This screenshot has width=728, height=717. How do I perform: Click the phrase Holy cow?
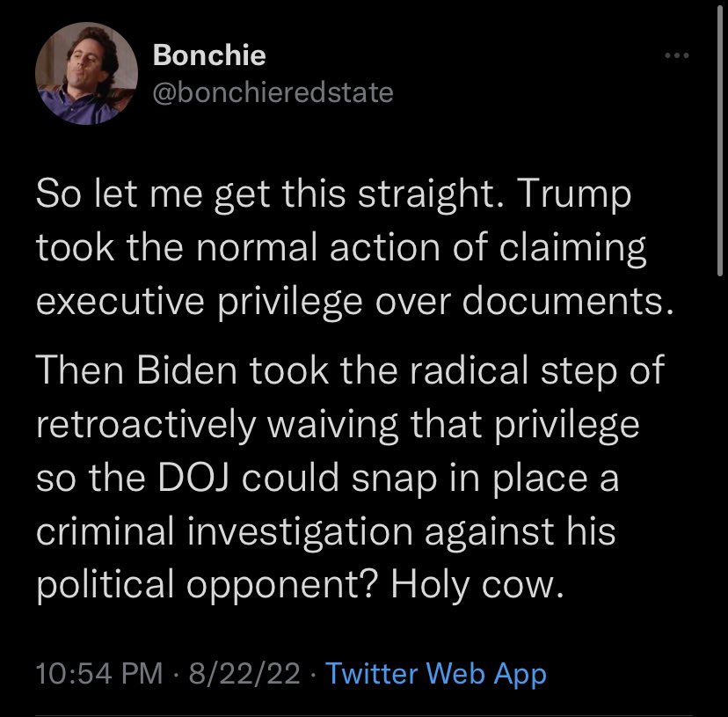[477, 584]
